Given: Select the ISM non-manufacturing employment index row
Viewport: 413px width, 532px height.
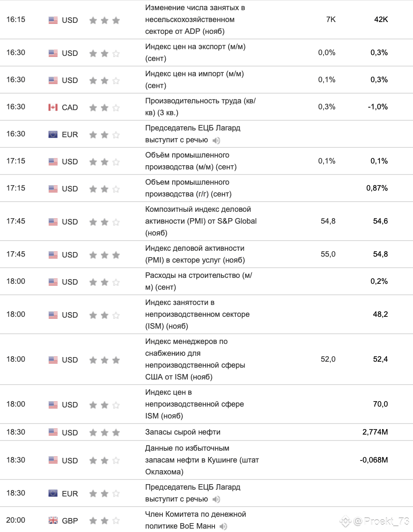Looking at the screenshot, I should pos(206,314).
